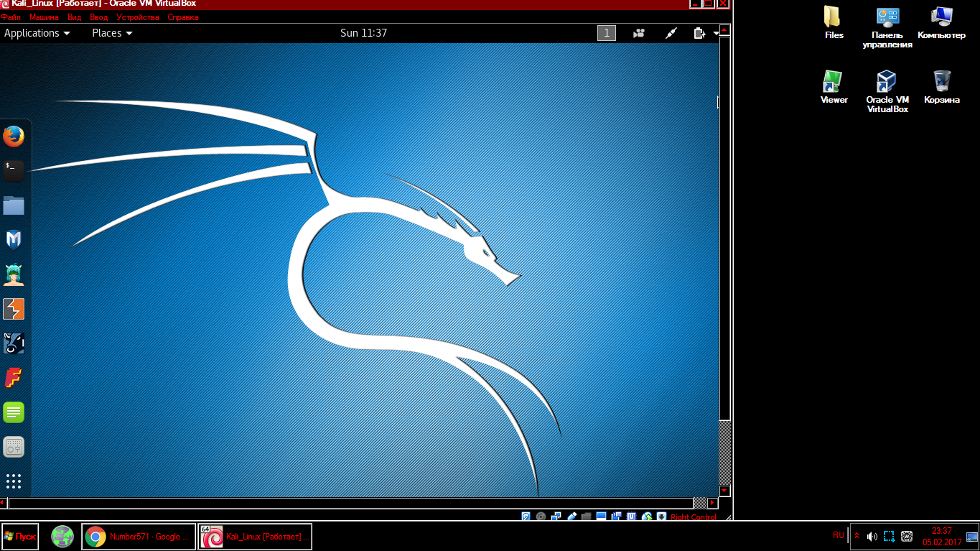Click the horizontal scrollbar left arrow

click(x=4, y=503)
